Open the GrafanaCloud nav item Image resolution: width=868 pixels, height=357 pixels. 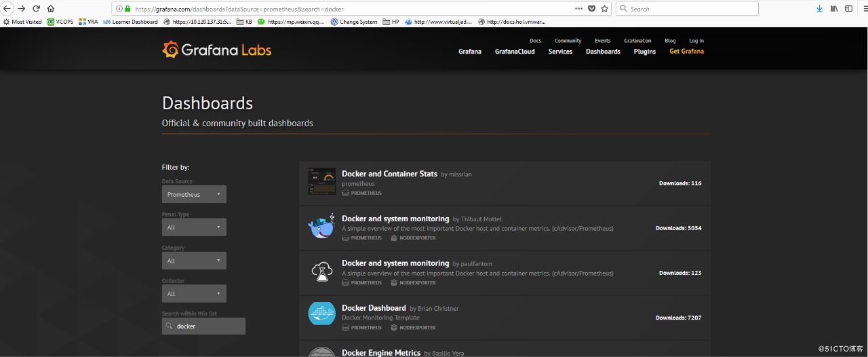coord(515,52)
